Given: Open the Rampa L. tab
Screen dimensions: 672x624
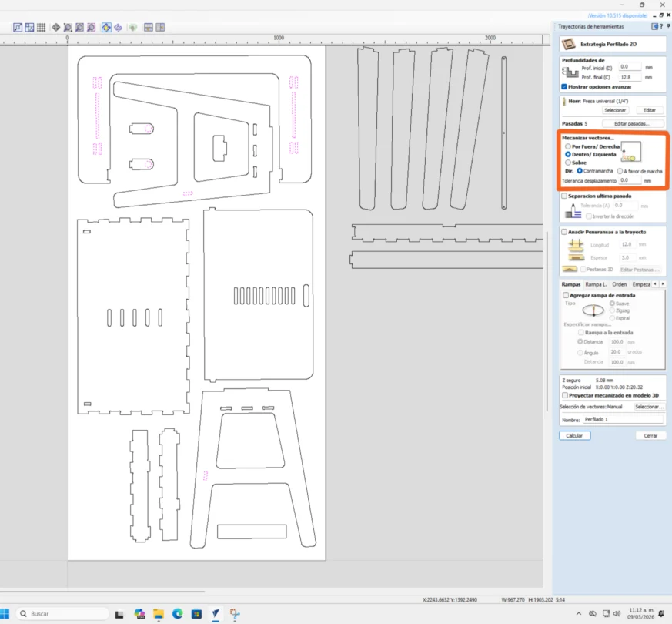Looking at the screenshot, I should [x=596, y=284].
